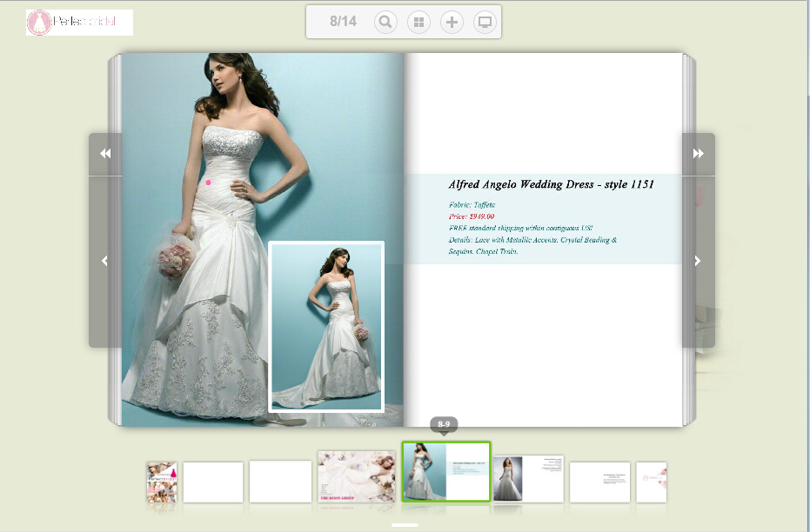Click the pink hotspot dot on dress

pos(208,183)
